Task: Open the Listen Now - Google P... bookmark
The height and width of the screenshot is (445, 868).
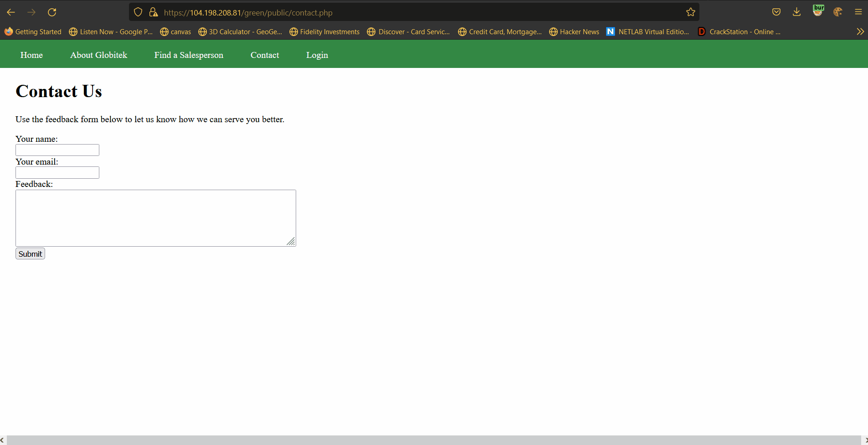Action: pos(111,31)
